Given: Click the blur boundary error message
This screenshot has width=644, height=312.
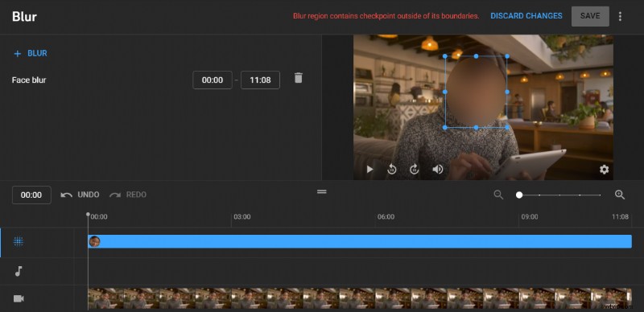Looking at the screenshot, I should [x=386, y=16].
